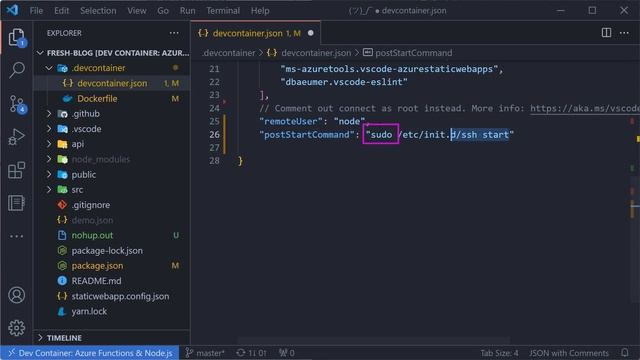Open devcontainer.json in the file tree
The height and width of the screenshot is (360, 640).
click(111, 83)
